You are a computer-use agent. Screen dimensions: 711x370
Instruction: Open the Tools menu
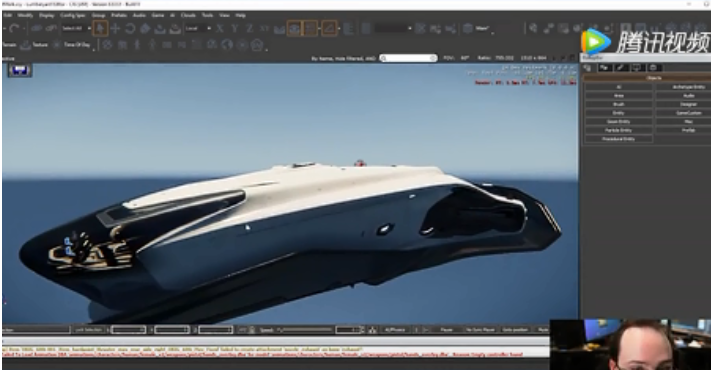[x=207, y=15]
